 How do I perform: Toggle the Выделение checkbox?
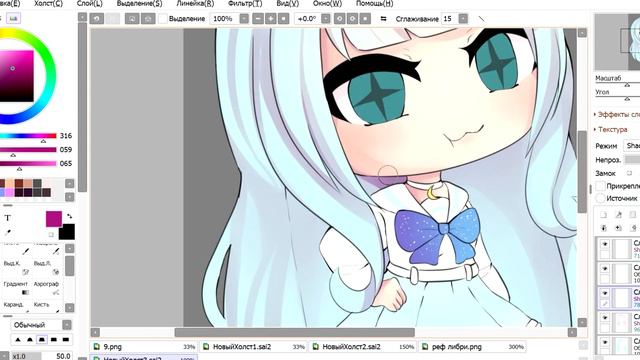[163, 19]
